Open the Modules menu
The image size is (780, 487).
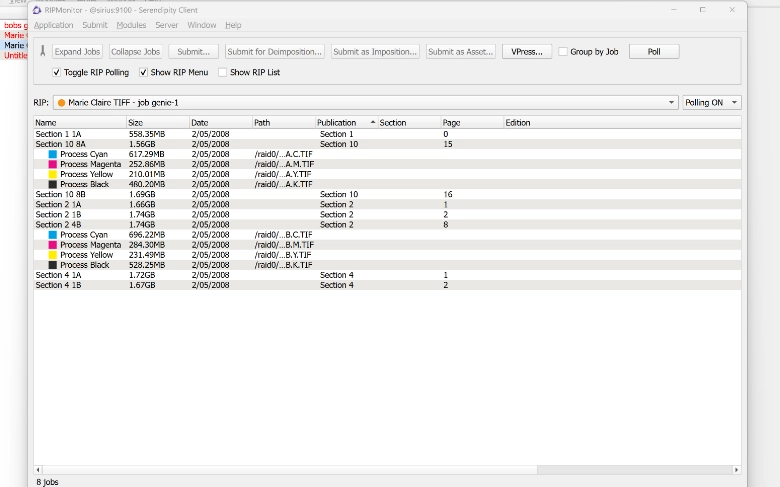click(x=130, y=25)
